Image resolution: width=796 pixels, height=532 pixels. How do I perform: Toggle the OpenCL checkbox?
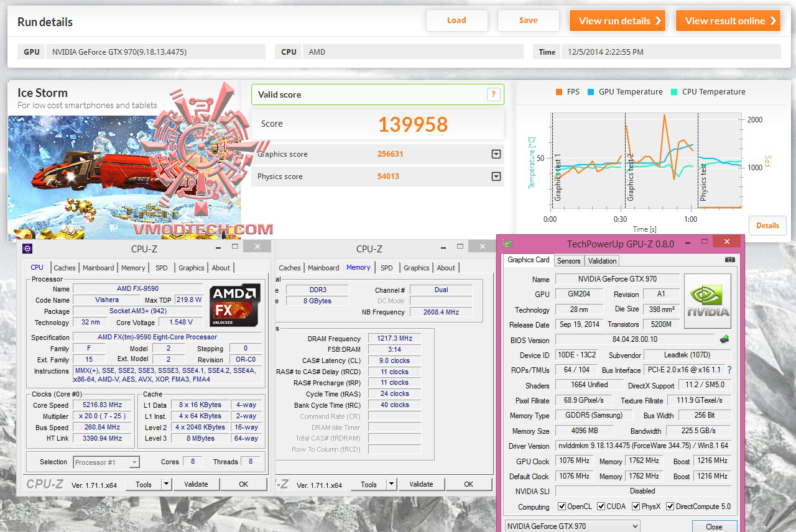click(562, 507)
